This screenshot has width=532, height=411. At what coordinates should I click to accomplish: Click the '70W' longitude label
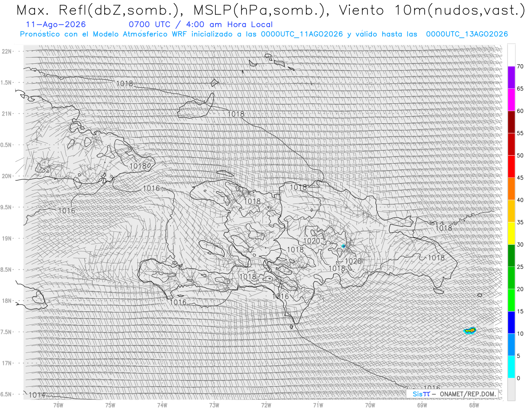(370, 405)
